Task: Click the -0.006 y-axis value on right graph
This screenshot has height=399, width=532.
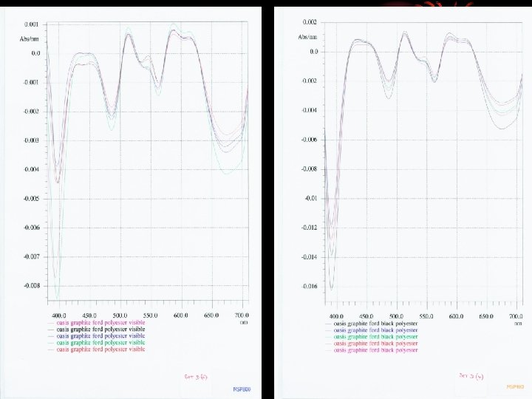Action: point(310,140)
